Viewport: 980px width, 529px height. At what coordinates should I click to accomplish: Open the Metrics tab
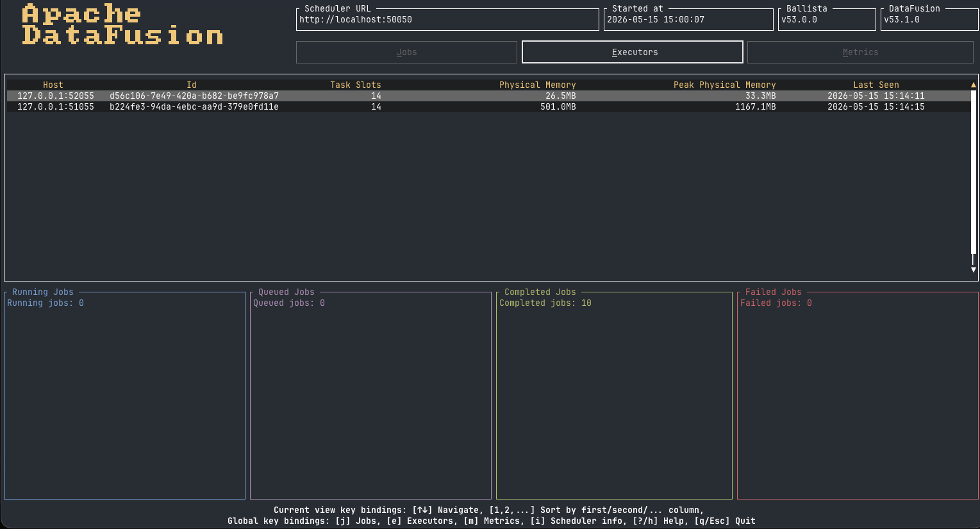[x=860, y=52]
